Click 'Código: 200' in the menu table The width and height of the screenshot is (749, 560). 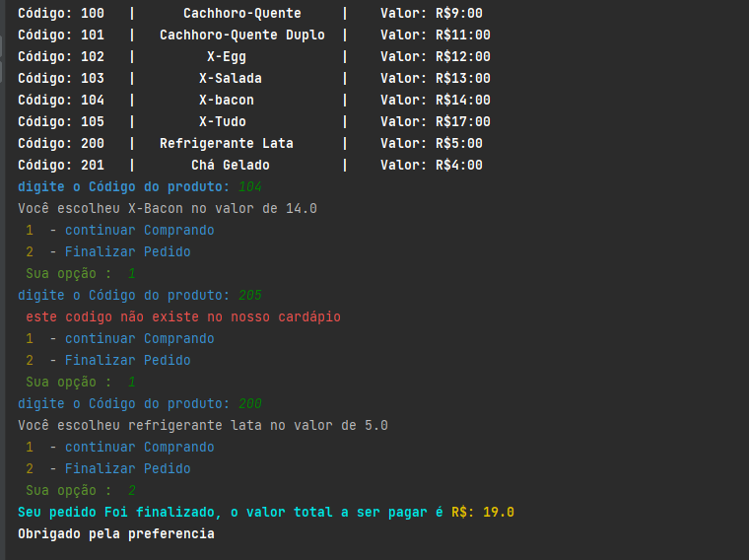pyautogui.click(x=61, y=144)
